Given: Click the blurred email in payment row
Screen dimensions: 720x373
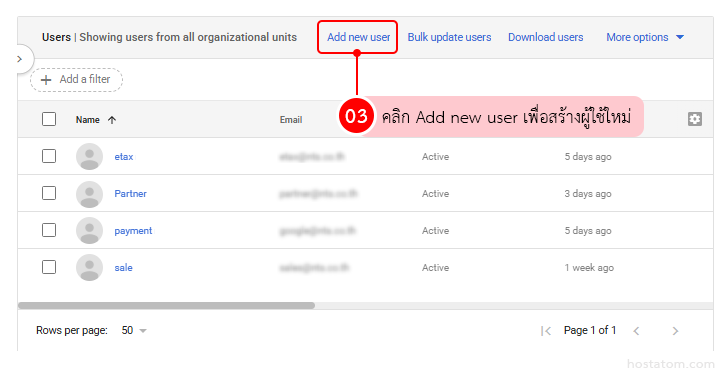Looking at the screenshot, I should point(317,231).
